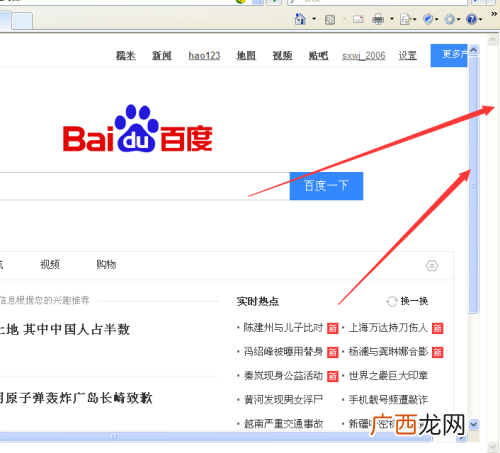Screen dimensions: 500x453
Task: Click the inner scrollbar up arrow
Action: (x=474, y=50)
